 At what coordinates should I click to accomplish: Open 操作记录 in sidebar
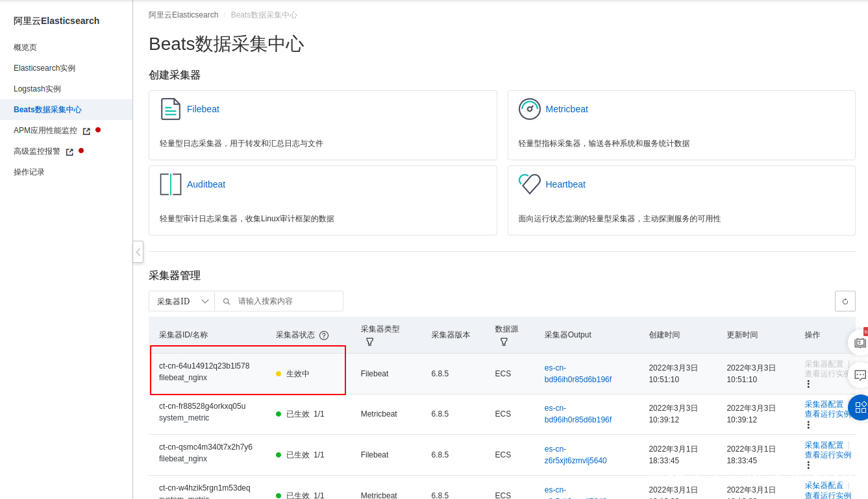(29, 172)
